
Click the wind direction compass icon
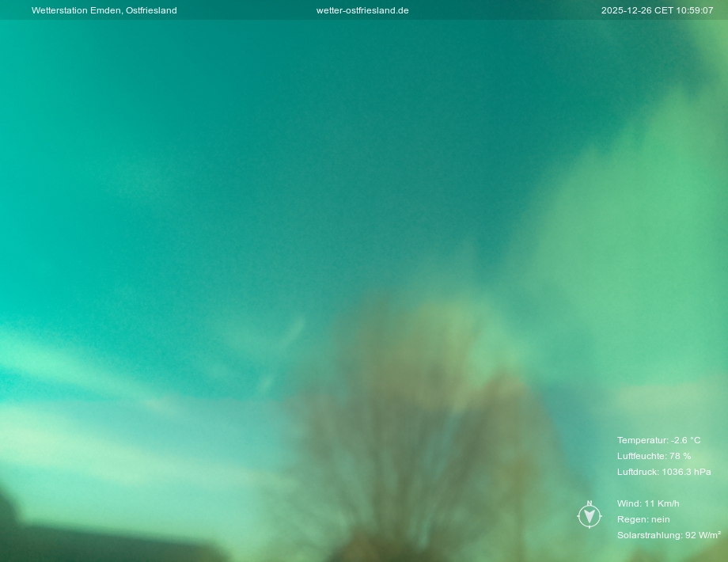[x=589, y=516]
